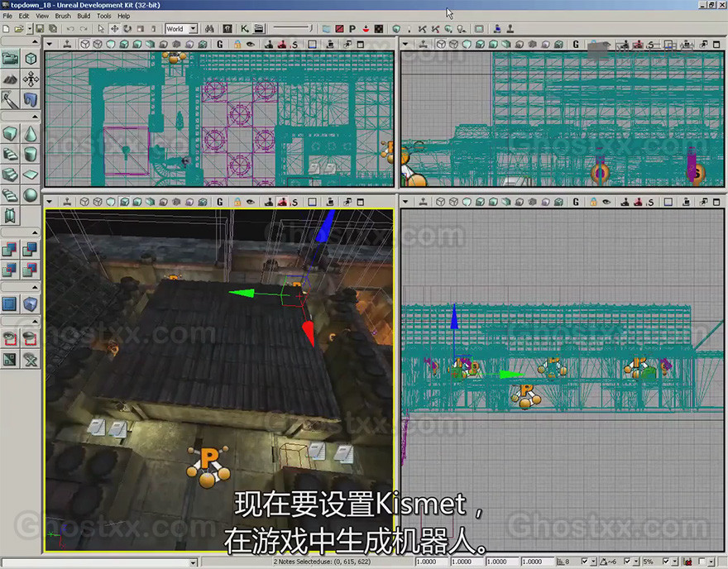Maximize the perspective viewport

(361, 202)
